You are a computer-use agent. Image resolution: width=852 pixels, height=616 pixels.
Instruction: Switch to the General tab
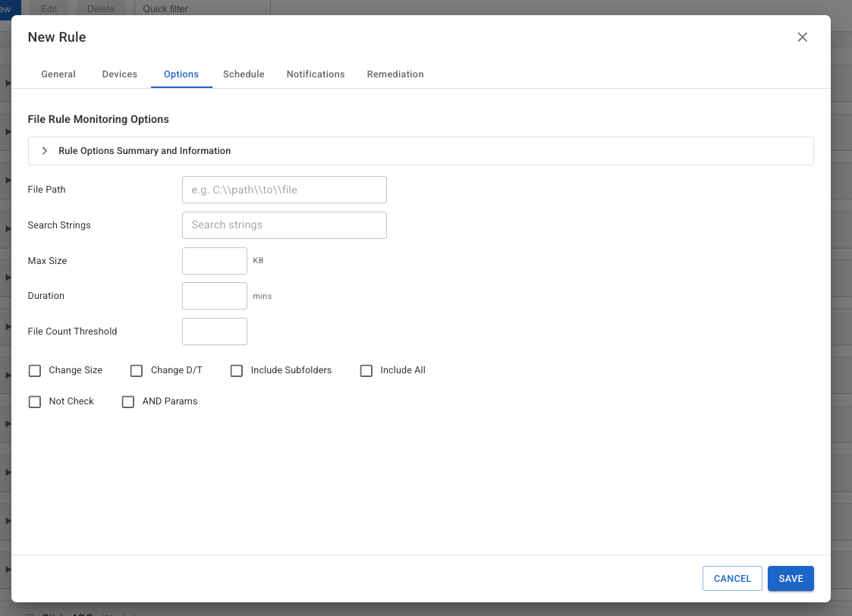click(x=58, y=74)
